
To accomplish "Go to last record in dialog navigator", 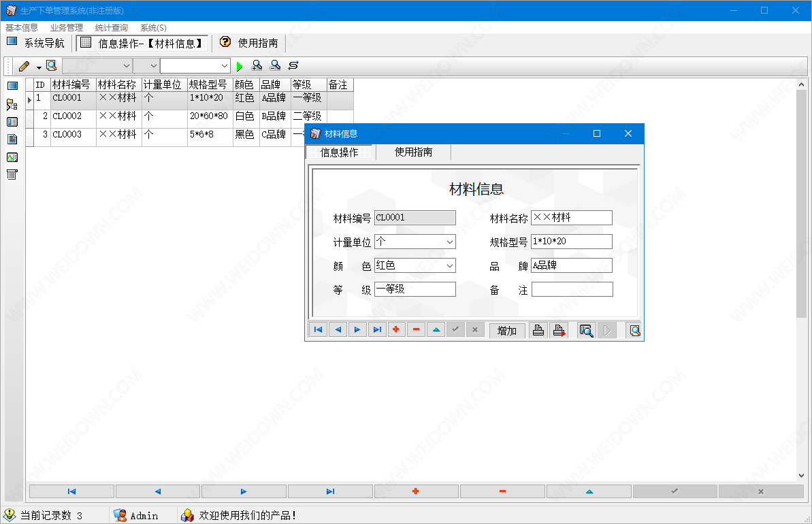I will 377,330.
